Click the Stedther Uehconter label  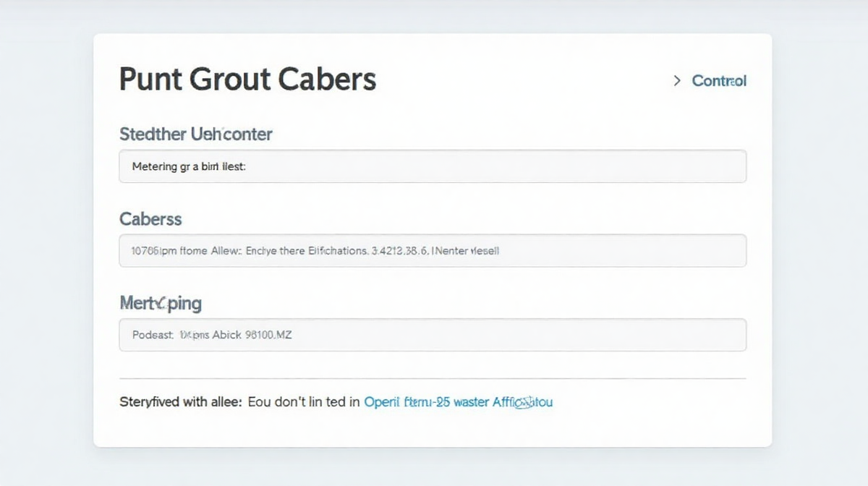(195, 134)
